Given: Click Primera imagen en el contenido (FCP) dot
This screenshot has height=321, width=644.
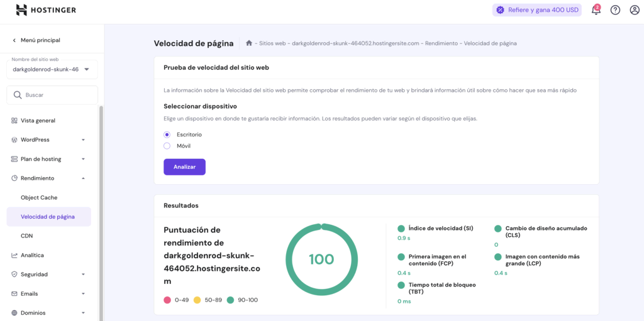Looking at the screenshot, I should click(401, 257).
